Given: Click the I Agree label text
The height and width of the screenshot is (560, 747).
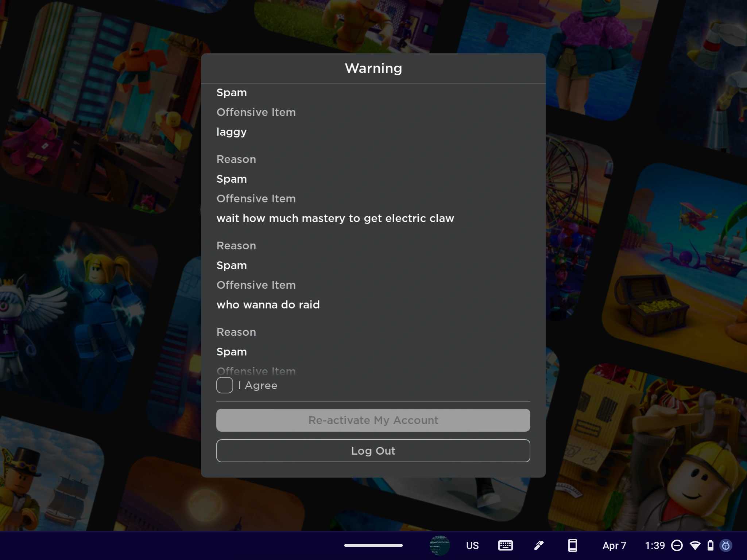Looking at the screenshot, I should (x=258, y=385).
